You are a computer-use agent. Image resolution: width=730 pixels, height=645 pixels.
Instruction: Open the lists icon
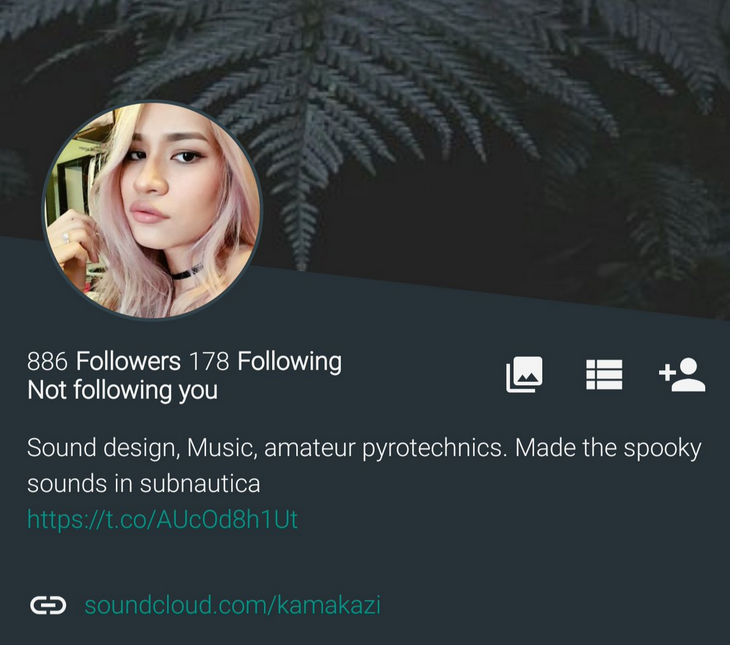604,374
